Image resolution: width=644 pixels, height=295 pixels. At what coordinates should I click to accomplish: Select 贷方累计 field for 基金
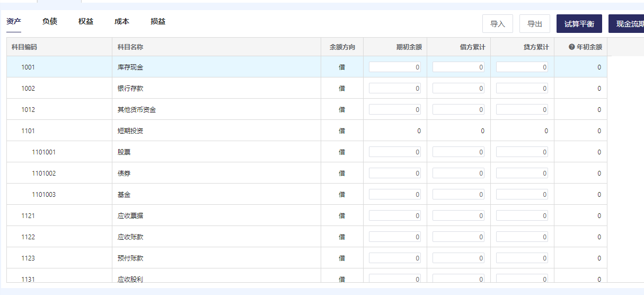pos(522,195)
